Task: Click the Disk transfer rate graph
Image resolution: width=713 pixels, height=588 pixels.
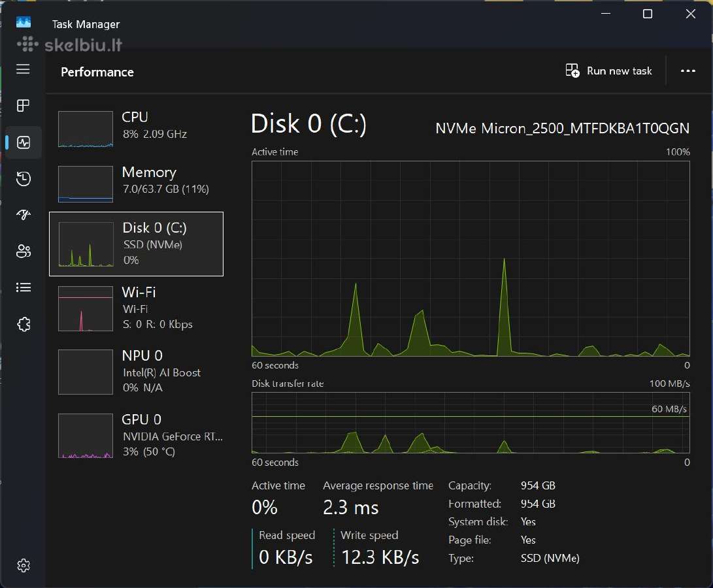Action: click(x=471, y=423)
